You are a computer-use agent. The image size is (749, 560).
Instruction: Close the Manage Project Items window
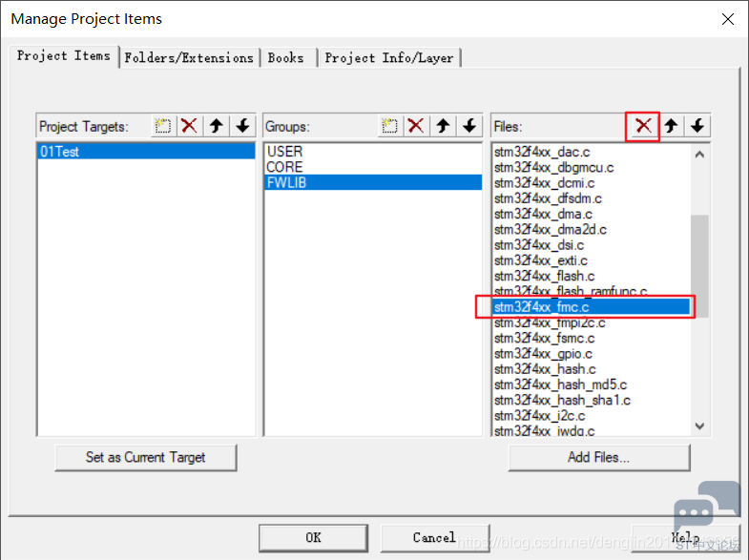point(728,19)
